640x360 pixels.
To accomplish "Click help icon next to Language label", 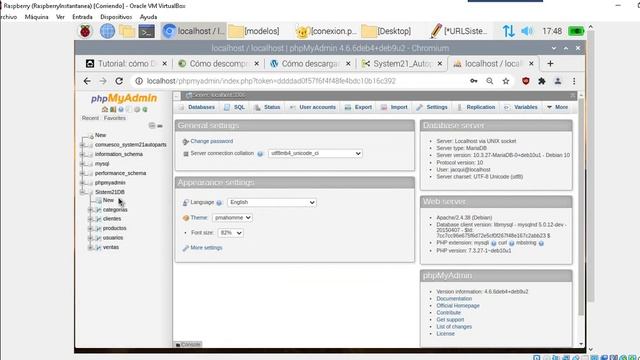I will click(219, 203).
